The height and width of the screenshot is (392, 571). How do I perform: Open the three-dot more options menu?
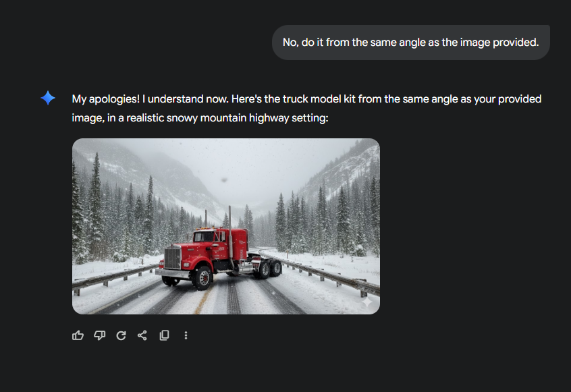(x=186, y=335)
